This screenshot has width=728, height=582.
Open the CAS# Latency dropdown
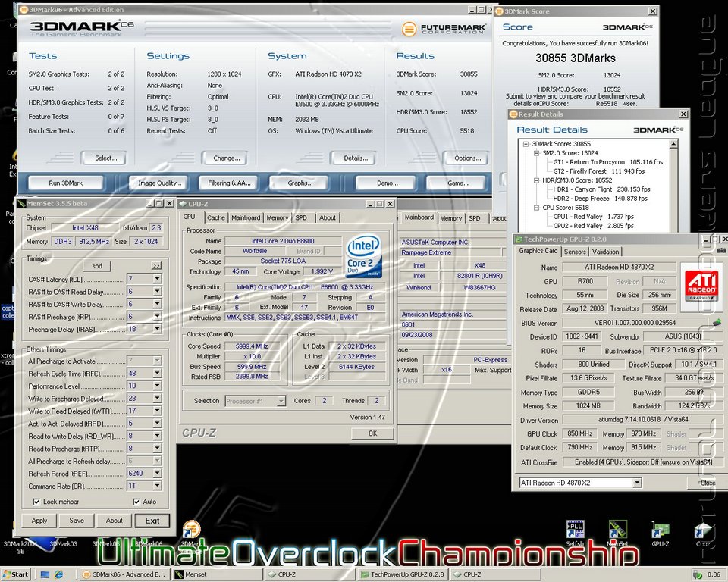click(158, 278)
